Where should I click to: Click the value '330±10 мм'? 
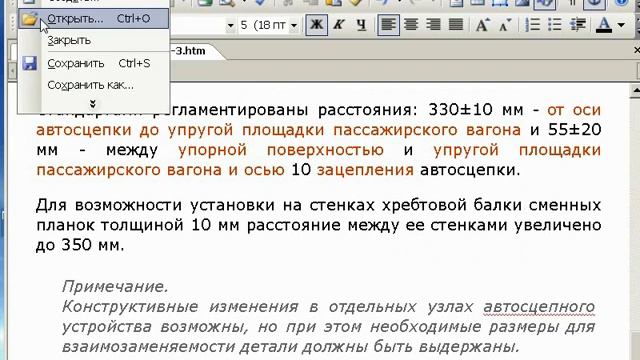(x=476, y=110)
